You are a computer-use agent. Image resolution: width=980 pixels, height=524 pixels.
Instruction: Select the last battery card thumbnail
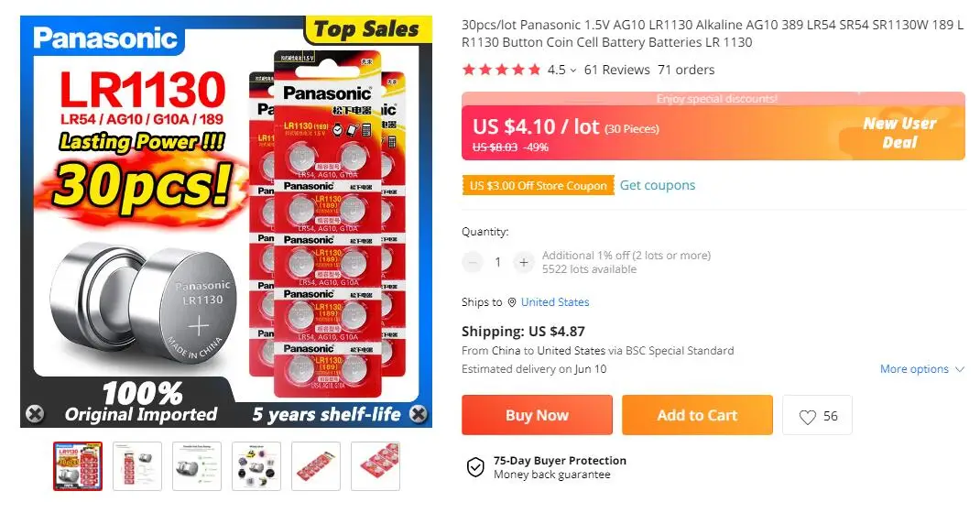pyautogui.click(x=376, y=466)
